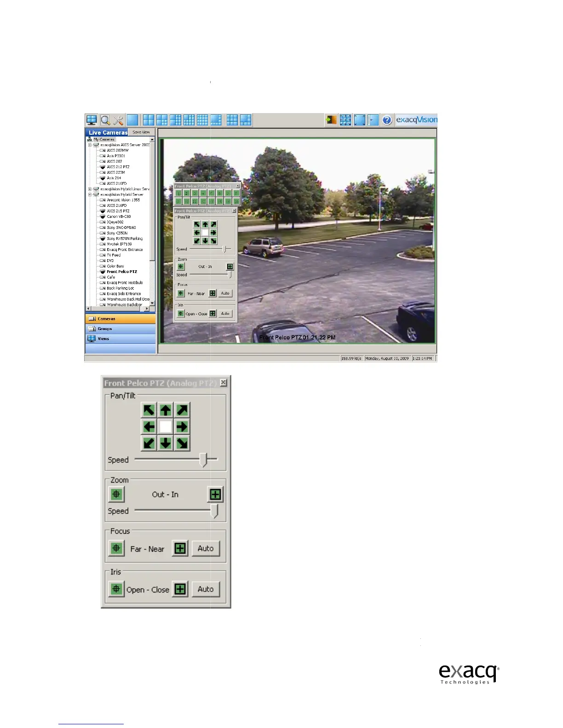563x728 pixels.
Task: Pan camera up-left in enlarged PTZ panel
Action: click(x=149, y=410)
